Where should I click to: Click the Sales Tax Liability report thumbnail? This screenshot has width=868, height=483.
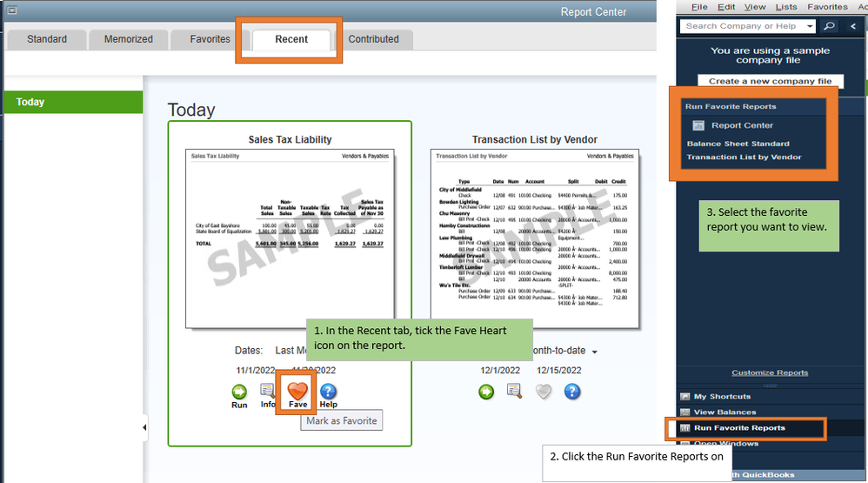pos(290,238)
